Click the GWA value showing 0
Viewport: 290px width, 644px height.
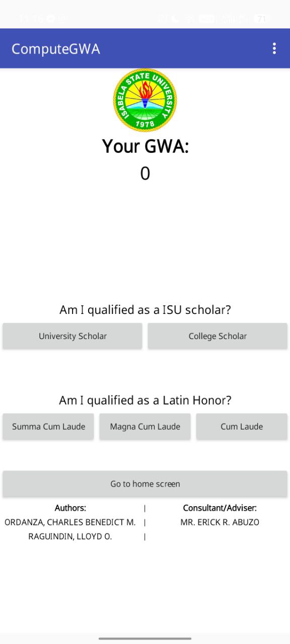(144, 173)
